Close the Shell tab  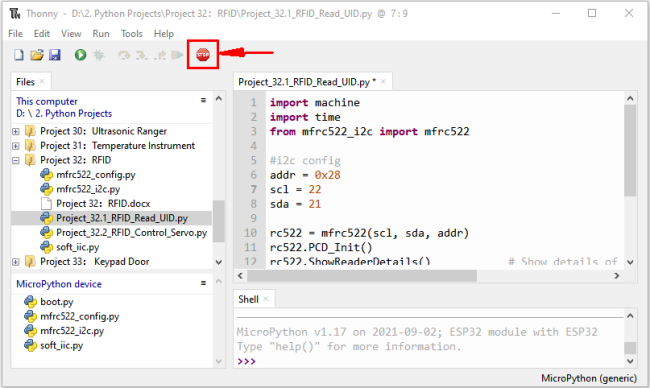click(266, 299)
